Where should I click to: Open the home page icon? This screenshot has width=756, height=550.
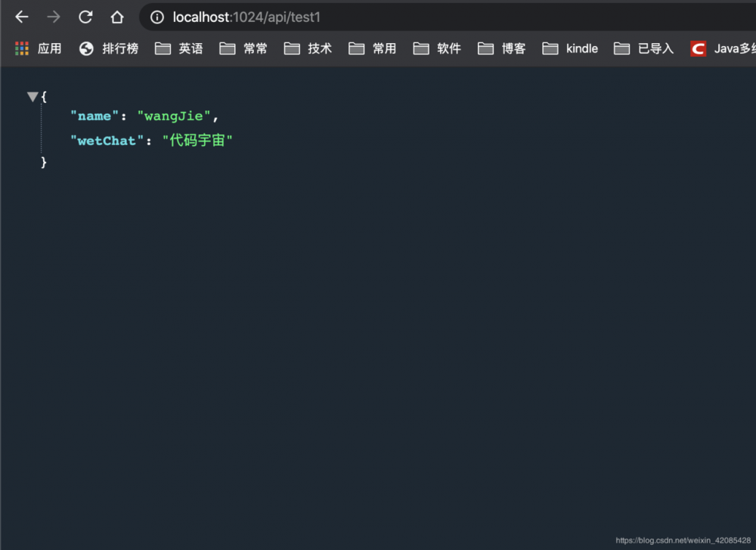118,17
